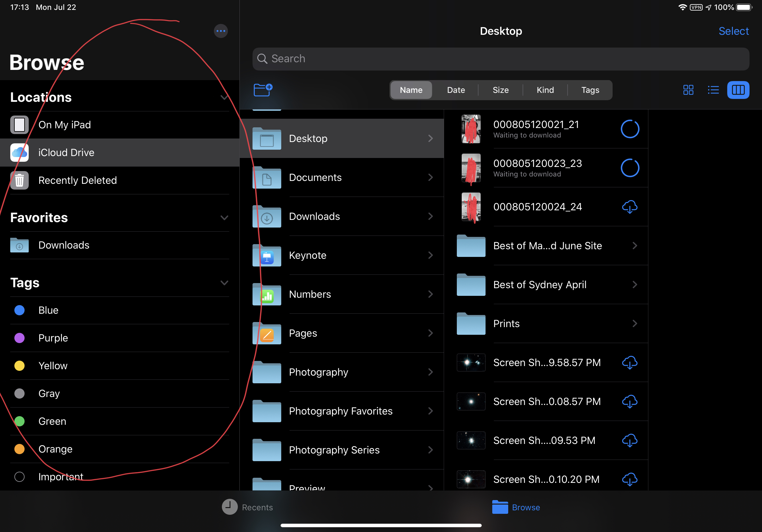Switch to list view

coord(713,90)
